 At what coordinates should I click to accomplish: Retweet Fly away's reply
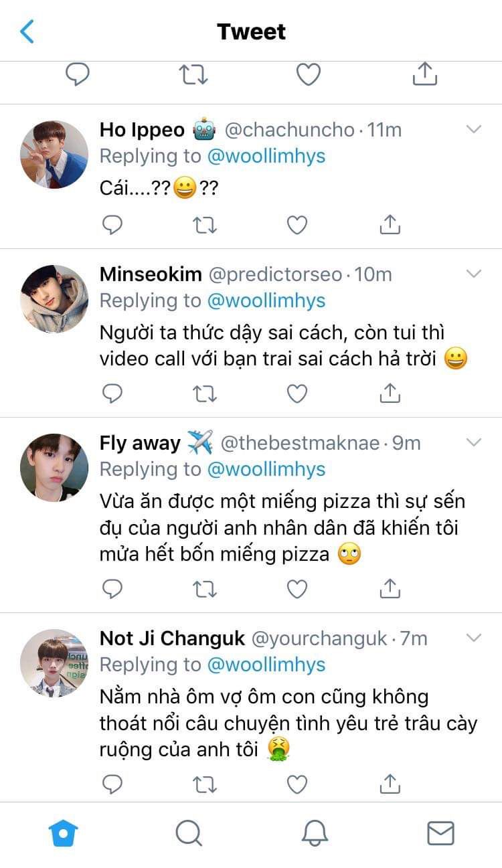pyautogui.click(x=205, y=589)
